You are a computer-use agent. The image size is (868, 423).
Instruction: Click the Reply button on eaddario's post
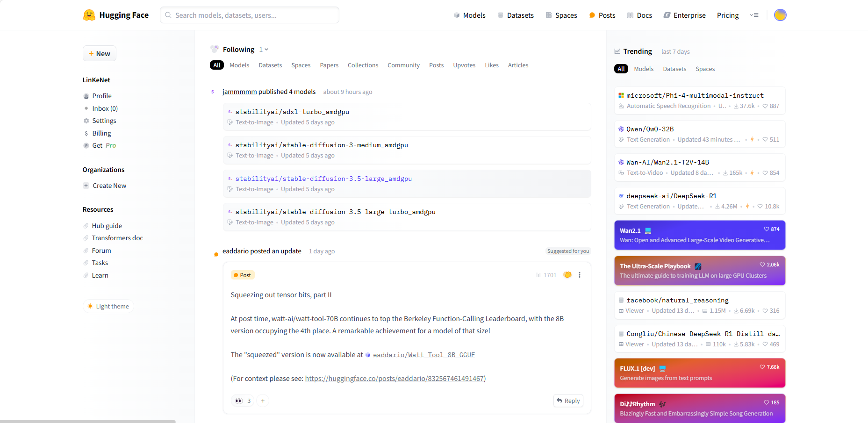click(568, 401)
